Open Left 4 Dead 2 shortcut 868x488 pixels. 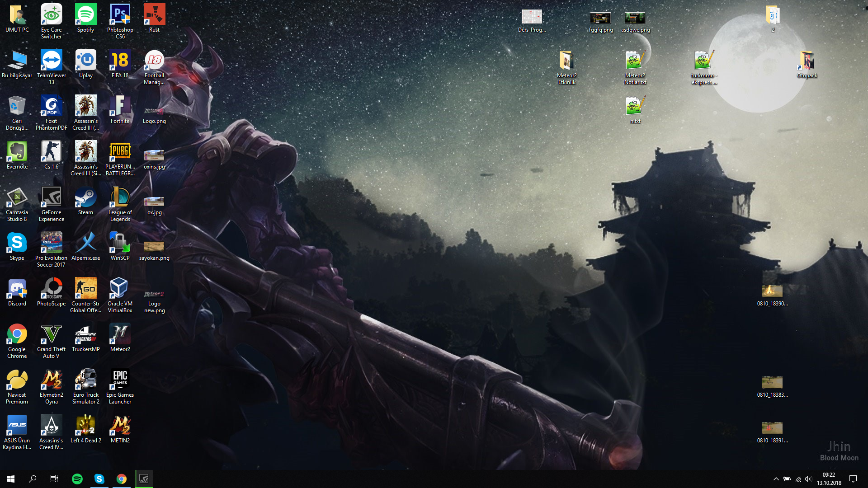pos(85,429)
